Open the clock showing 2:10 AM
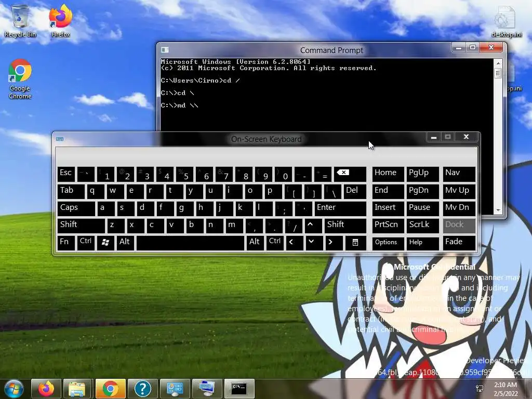This screenshot has width=532, height=399. click(x=506, y=389)
